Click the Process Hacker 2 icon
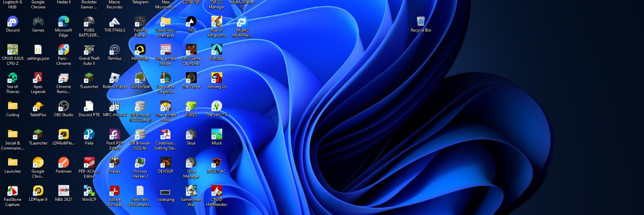Viewport: 644px width, 215px height. click(140, 162)
